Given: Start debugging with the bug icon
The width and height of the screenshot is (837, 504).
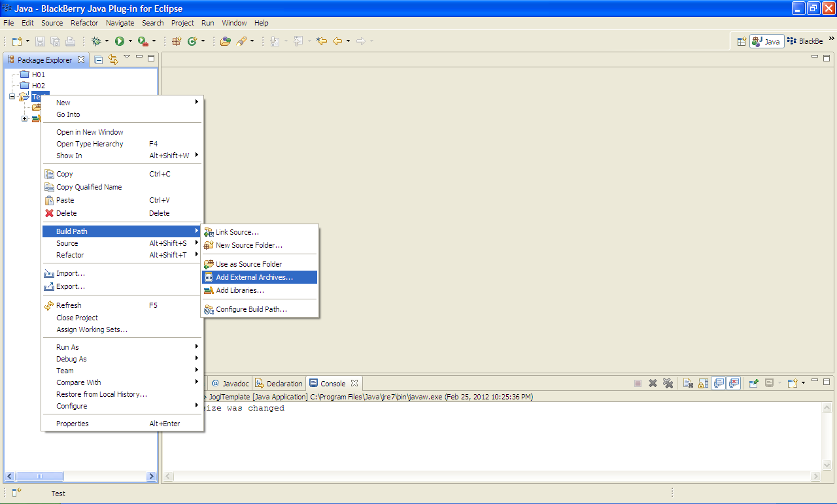Looking at the screenshot, I should (x=97, y=41).
